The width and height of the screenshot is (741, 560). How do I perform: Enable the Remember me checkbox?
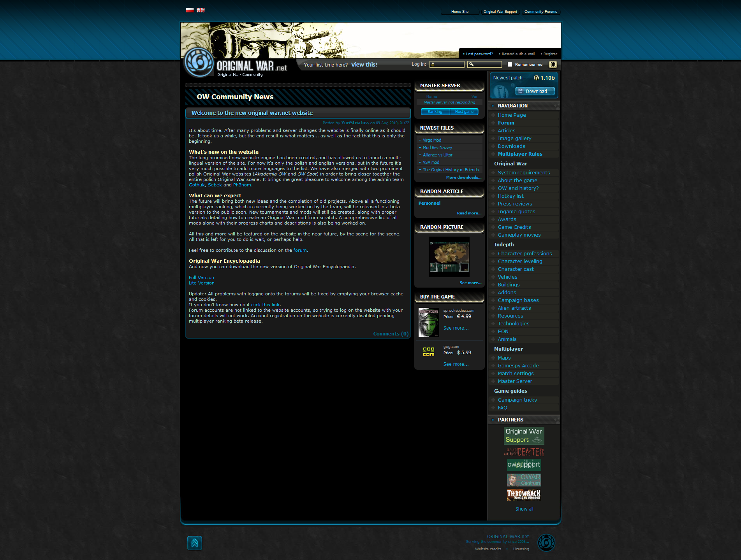(510, 65)
